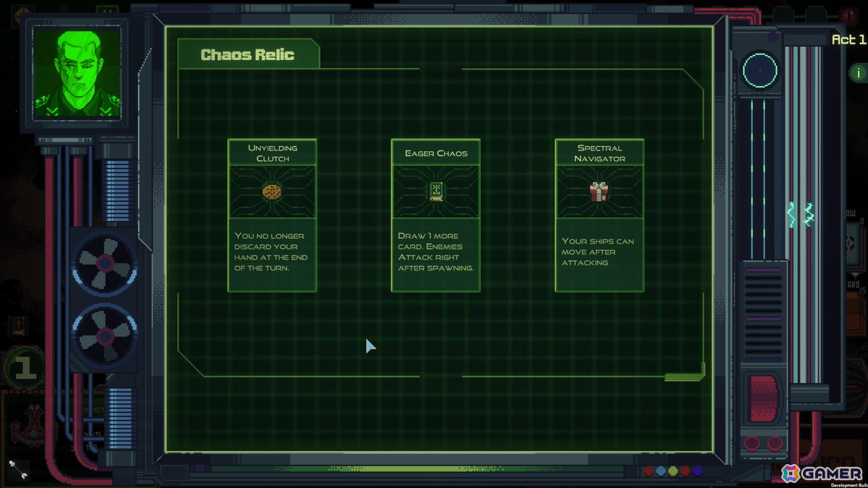Click the circular radar dial on right panel
Screen dimensions: 868x488
(x=759, y=71)
